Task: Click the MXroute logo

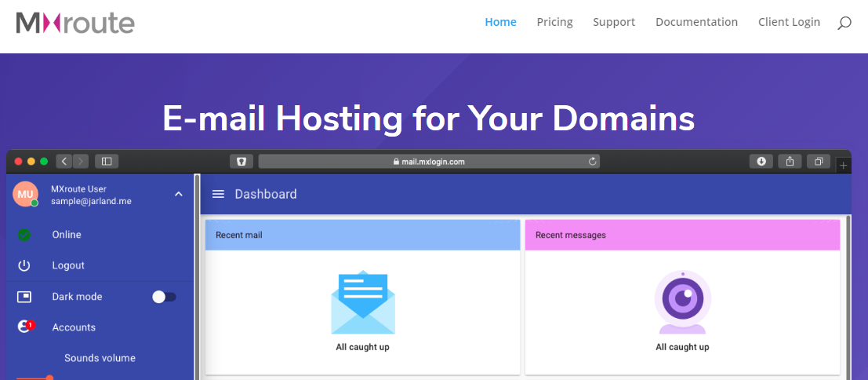Action: pyautogui.click(x=74, y=23)
